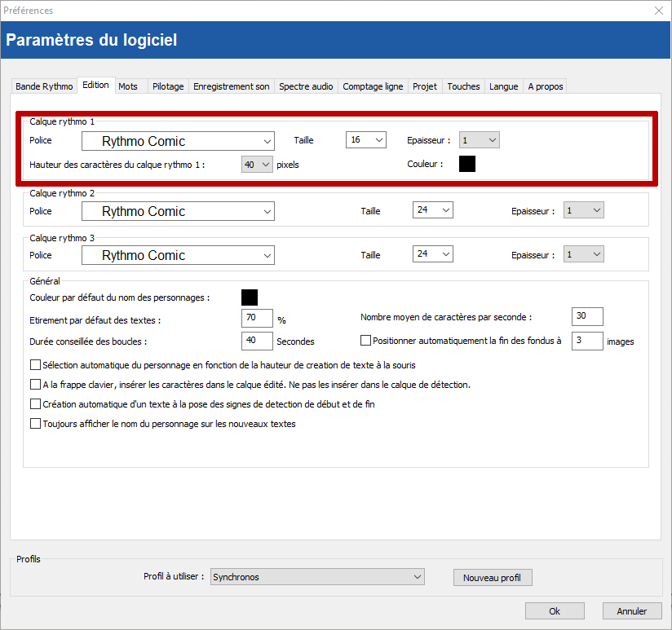672x630 pixels.
Task: Enable automatic text creation on detection signs
Action: pyautogui.click(x=35, y=404)
